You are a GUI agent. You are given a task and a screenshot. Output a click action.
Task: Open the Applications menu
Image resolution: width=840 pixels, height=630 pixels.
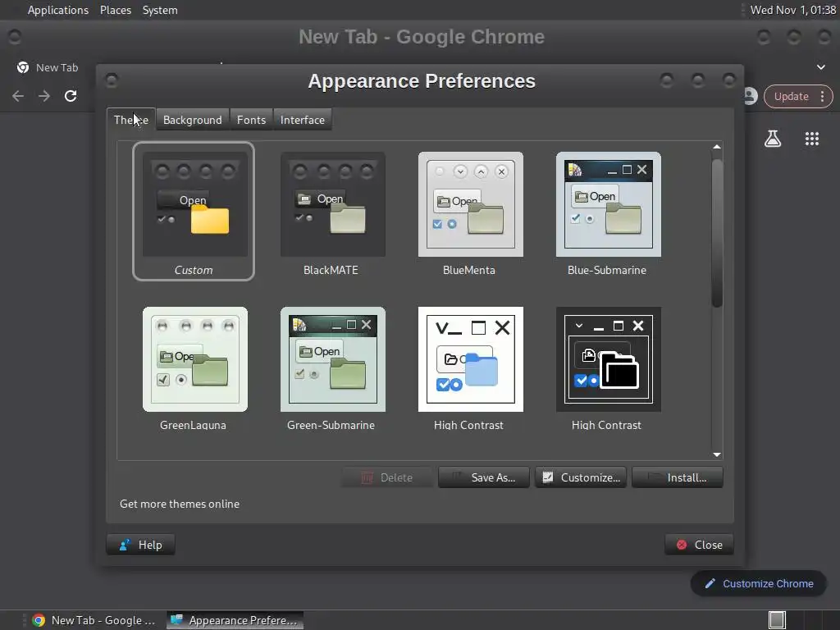(58, 10)
